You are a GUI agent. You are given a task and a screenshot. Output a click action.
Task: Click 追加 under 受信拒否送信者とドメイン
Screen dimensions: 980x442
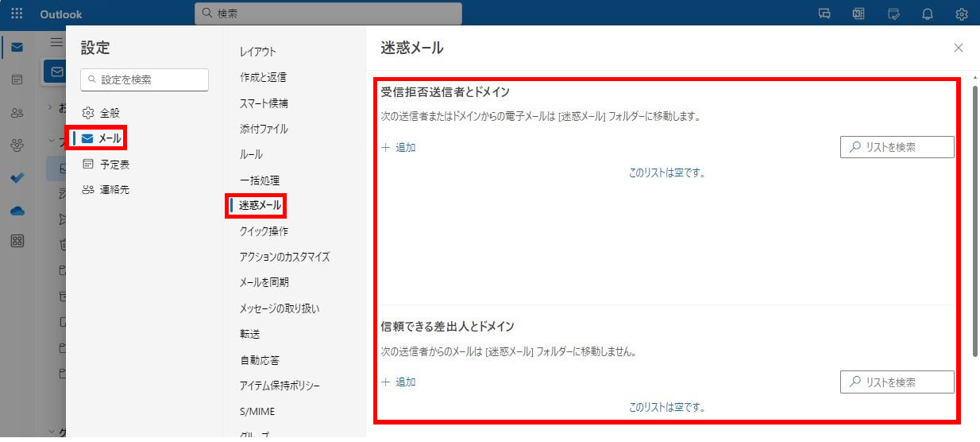coord(399,148)
